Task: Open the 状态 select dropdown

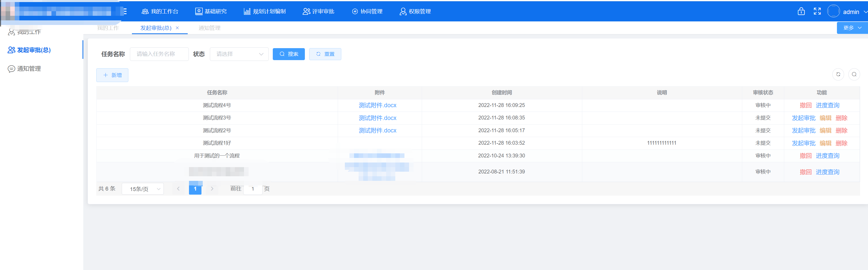Action: click(239, 54)
